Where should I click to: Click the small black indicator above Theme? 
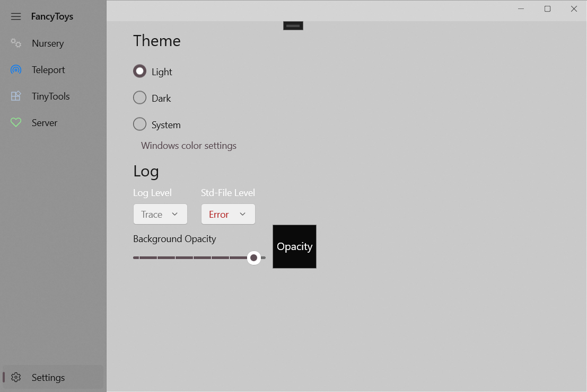[293, 25]
